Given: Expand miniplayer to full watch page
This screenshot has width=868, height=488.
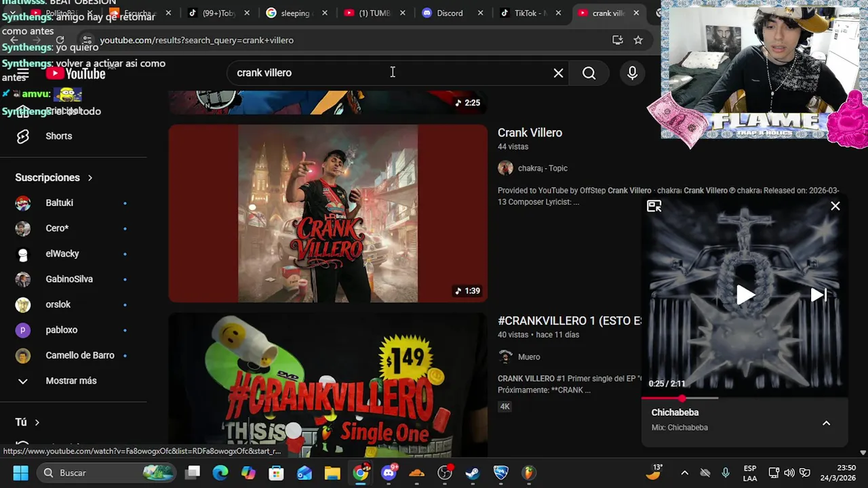Looking at the screenshot, I should click(654, 206).
